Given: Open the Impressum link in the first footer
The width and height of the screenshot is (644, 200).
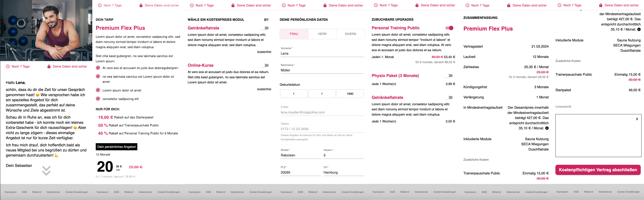Looking at the screenshot, I should (x=10, y=192).
